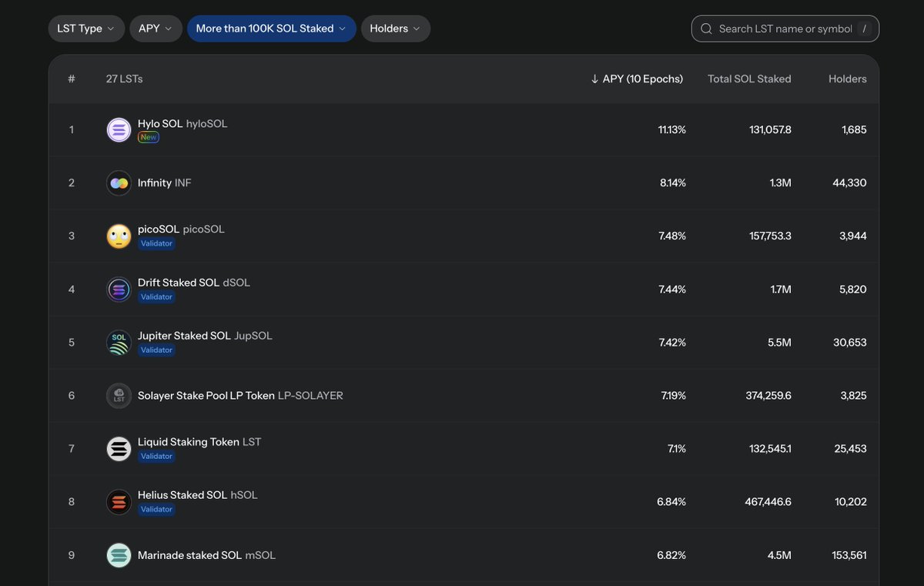Open the Holders filter dropdown

pos(395,28)
